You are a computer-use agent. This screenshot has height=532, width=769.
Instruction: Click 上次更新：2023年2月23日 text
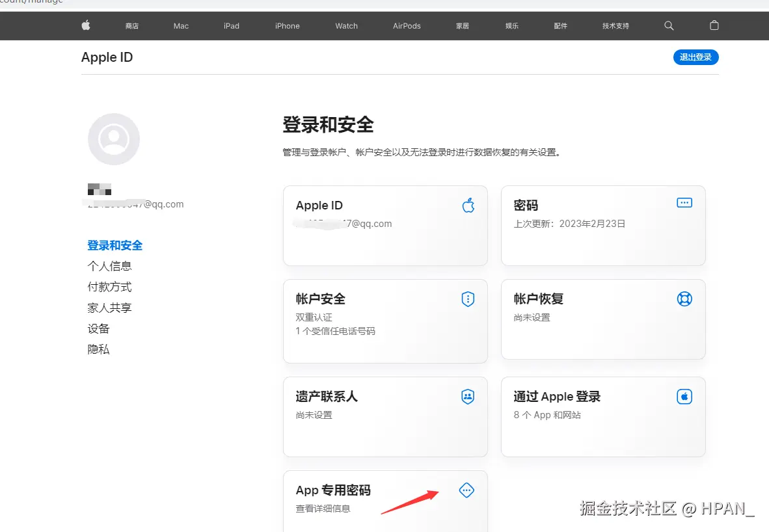569,224
